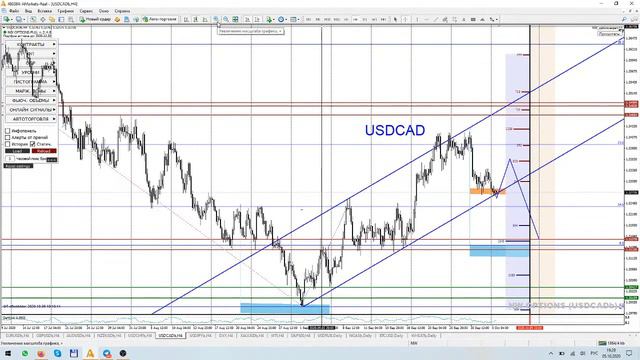Expand the КОНТРАКТЫ panel section
Screen dimensions: 640x360
click(x=31, y=44)
